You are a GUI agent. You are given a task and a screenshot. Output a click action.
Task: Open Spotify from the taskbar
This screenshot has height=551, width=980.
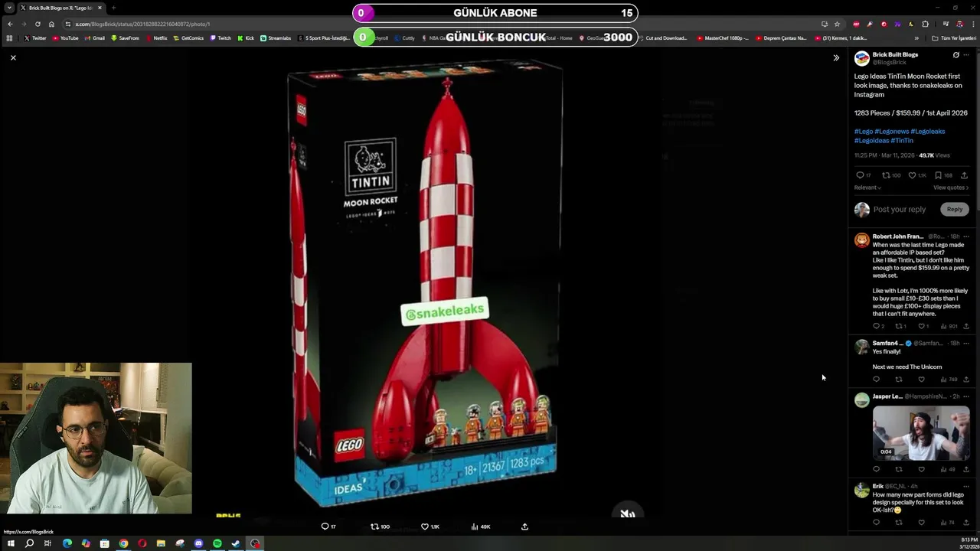217,543
